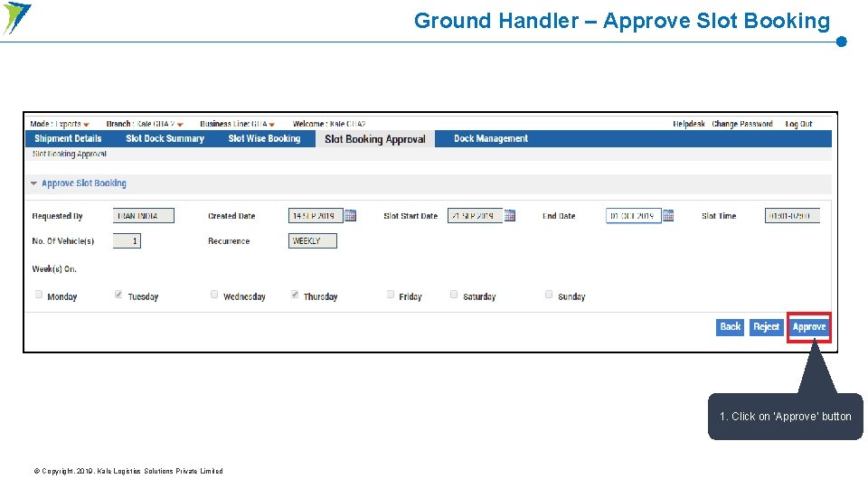The image size is (868, 488).
Task: Click the 'Week(s) On.' label
Action: pos(54,269)
